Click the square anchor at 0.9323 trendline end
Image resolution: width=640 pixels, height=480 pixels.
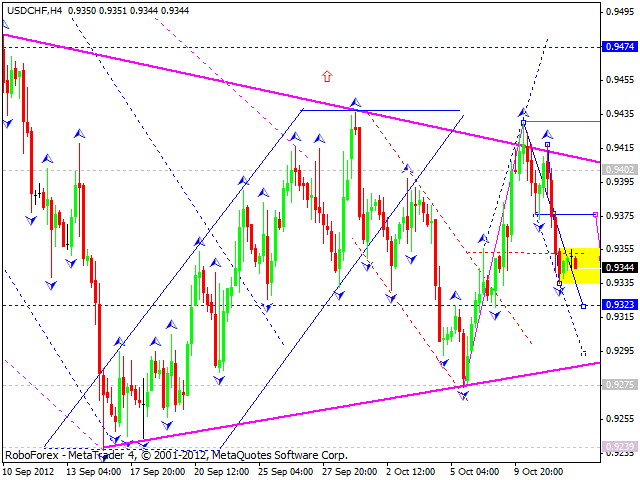pos(584,306)
